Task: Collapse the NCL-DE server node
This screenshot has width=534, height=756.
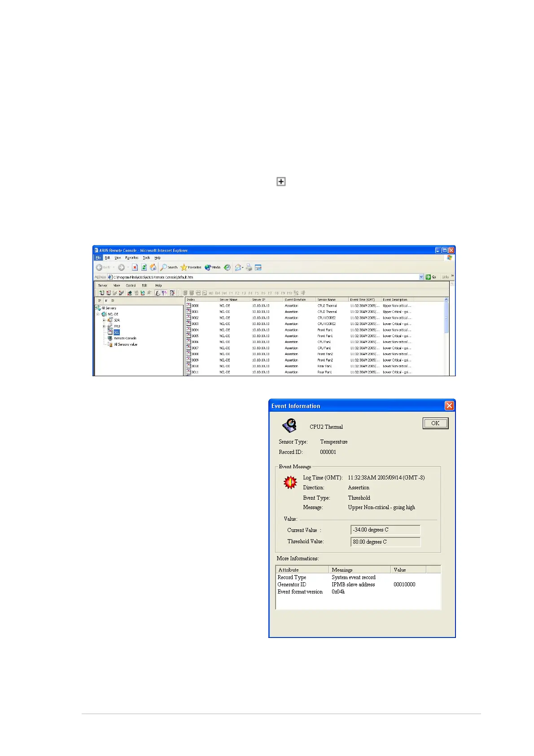Action: [x=98, y=314]
